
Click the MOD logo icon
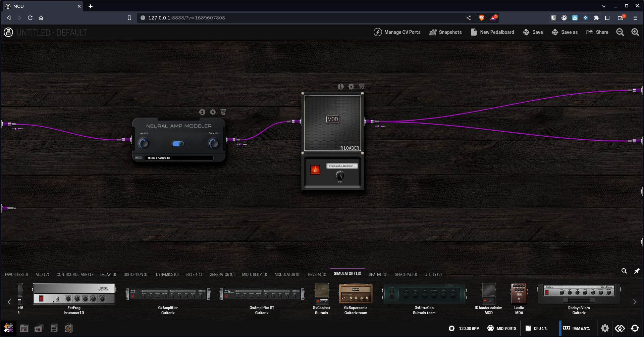click(x=8, y=32)
